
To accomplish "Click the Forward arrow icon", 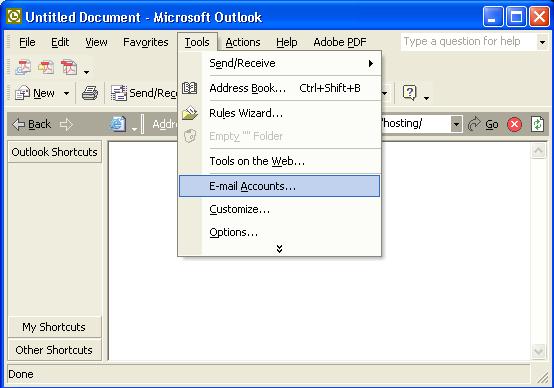I will (66, 124).
